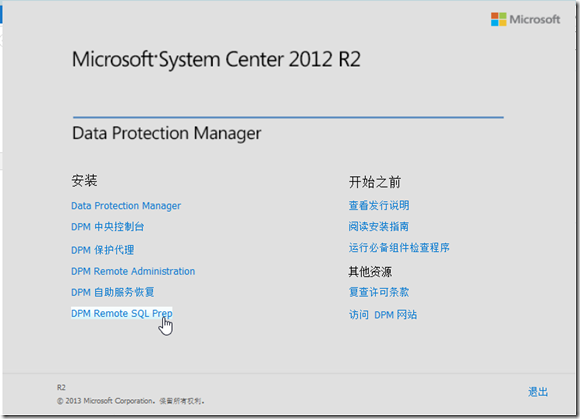The image size is (580, 419).
Task: View release notes 查看发行说明
Action: coord(379,205)
